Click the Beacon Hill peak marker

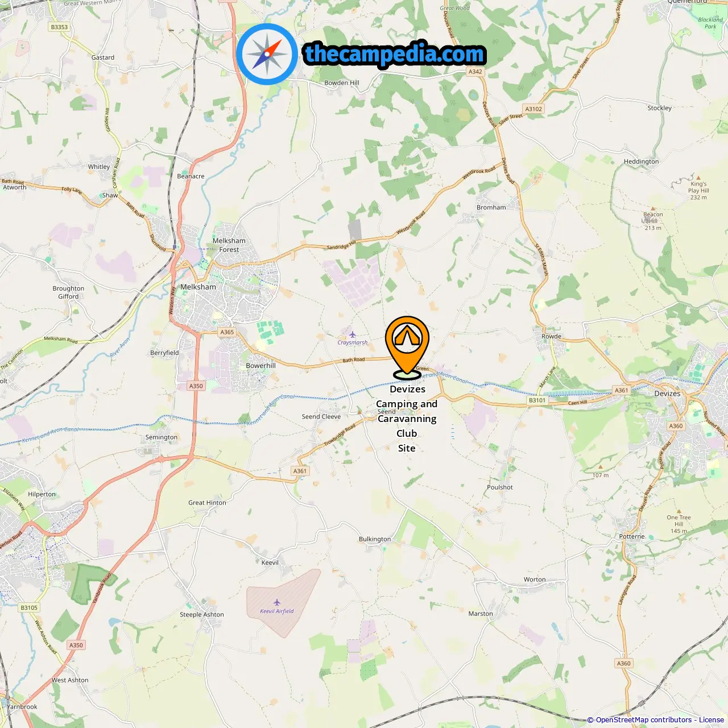[653, 209]
